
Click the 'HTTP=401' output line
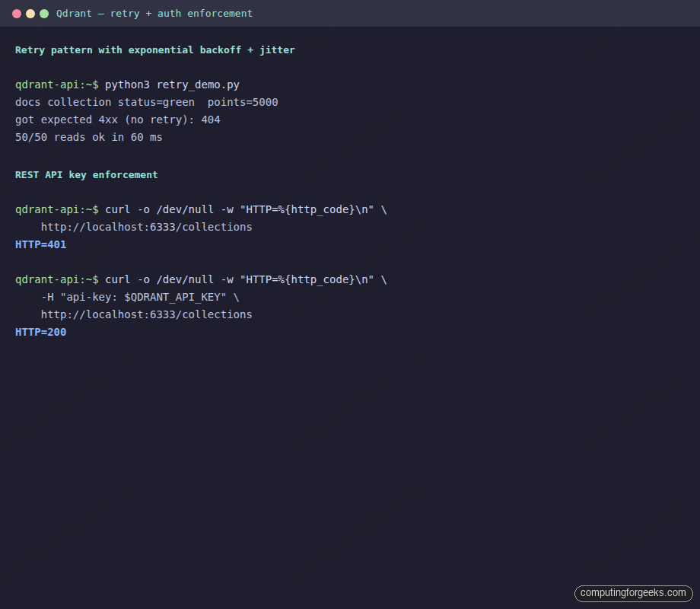pos(40,244)
